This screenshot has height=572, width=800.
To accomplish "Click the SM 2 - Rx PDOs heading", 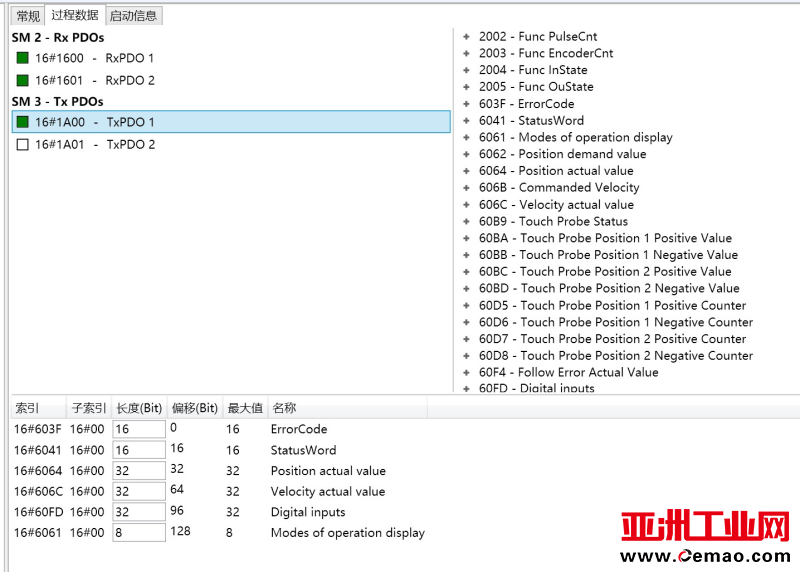I will point(58,38).
